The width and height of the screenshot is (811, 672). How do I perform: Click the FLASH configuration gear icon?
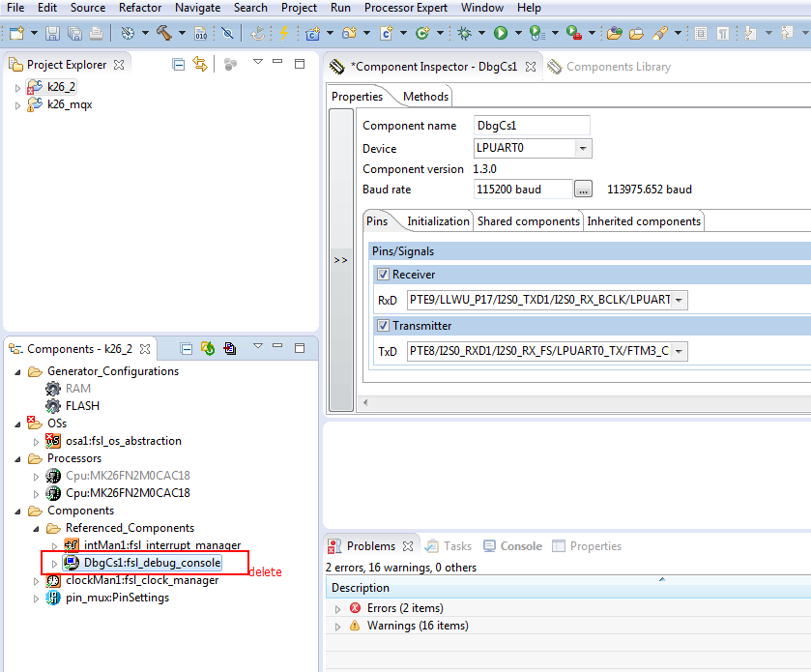(53, 406)
